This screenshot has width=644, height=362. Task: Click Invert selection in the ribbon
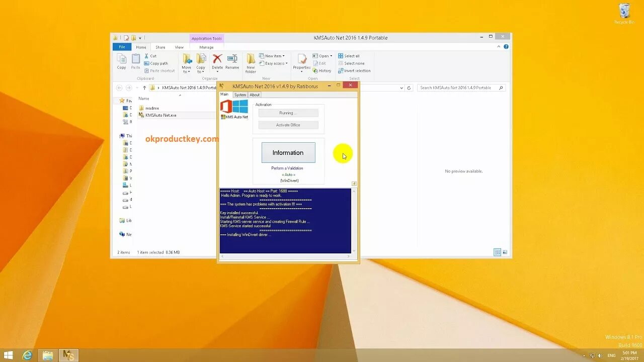pos(354,70)
